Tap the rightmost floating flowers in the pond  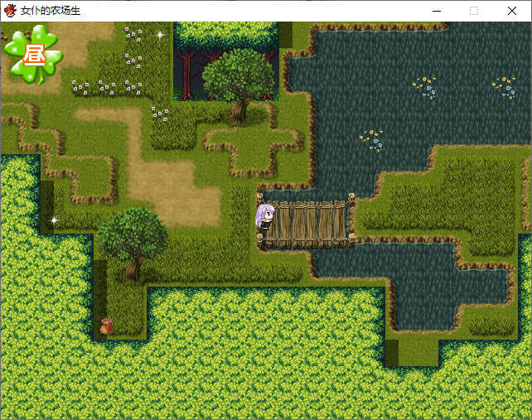coord(504,86)
